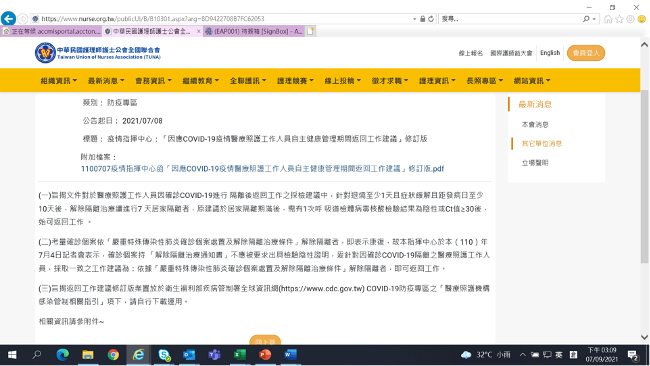Screen dimensions: 650x366
Task: Click the browser back arrow button
Action: pos(8,19)
